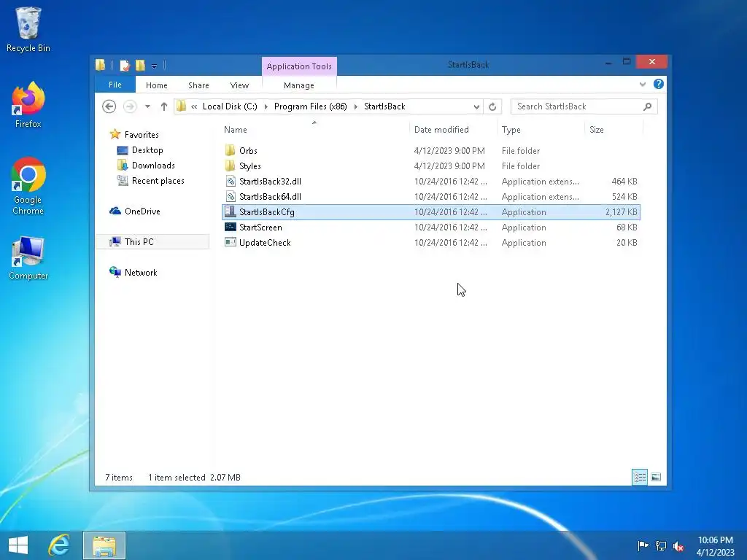The height and width of the screenshot is (560, 747).
Task: Expand the ribbon with the chevron arrow
Action: [643, 85]
